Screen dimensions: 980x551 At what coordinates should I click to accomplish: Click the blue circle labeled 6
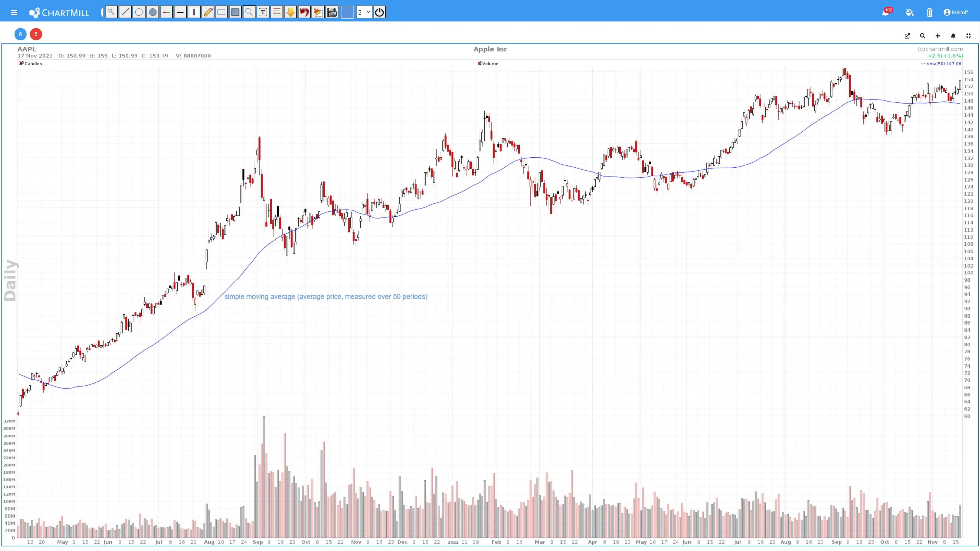tap(20, 34)
